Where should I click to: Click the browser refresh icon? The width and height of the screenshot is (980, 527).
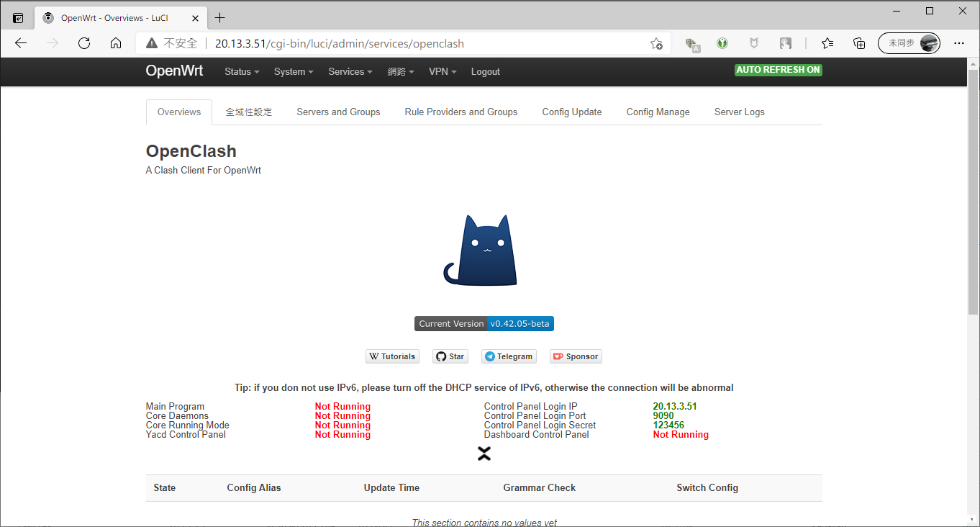(84, 43)
